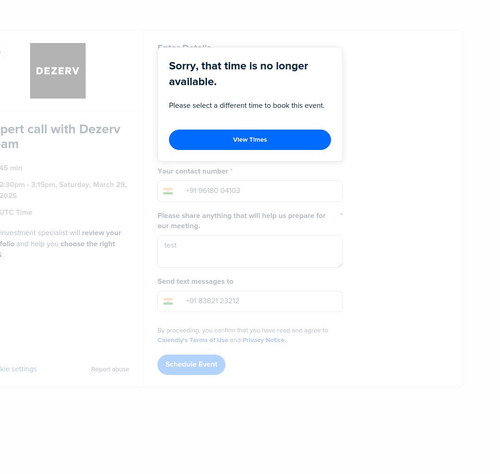Focus the text messages field +91 83821 23212
This screenshot has width=500, height=474.
250,301
